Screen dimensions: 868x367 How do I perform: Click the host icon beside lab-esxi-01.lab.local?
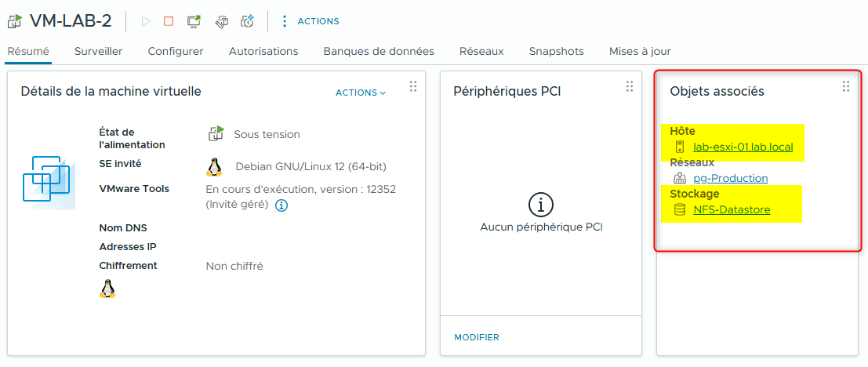679,147
